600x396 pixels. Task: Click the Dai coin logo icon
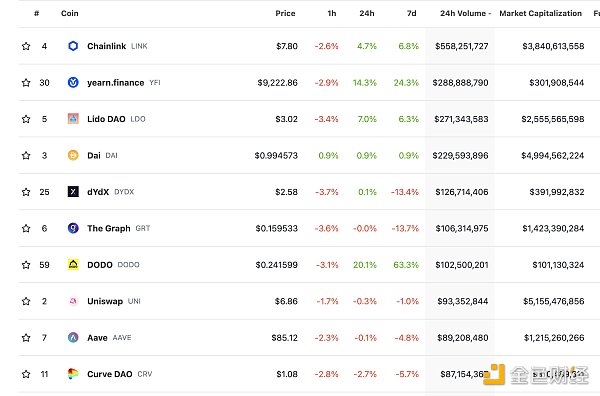click(x=73, y=155)
